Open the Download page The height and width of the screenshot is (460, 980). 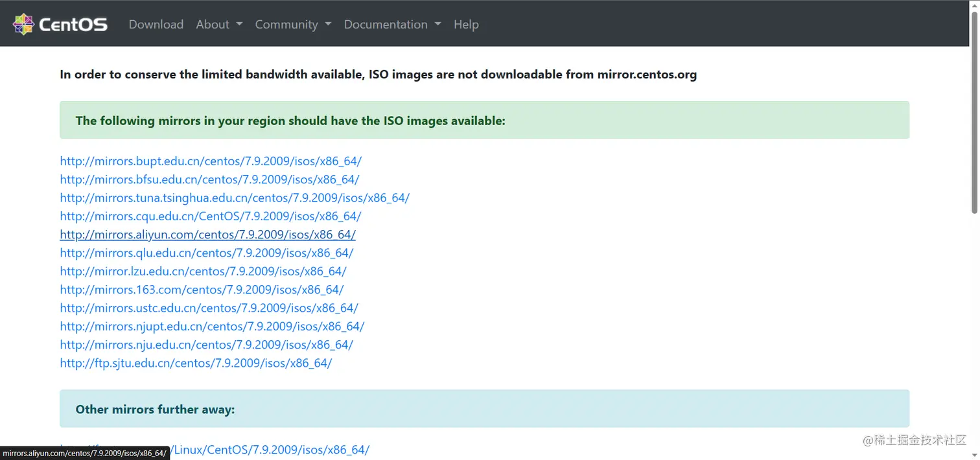156,24
